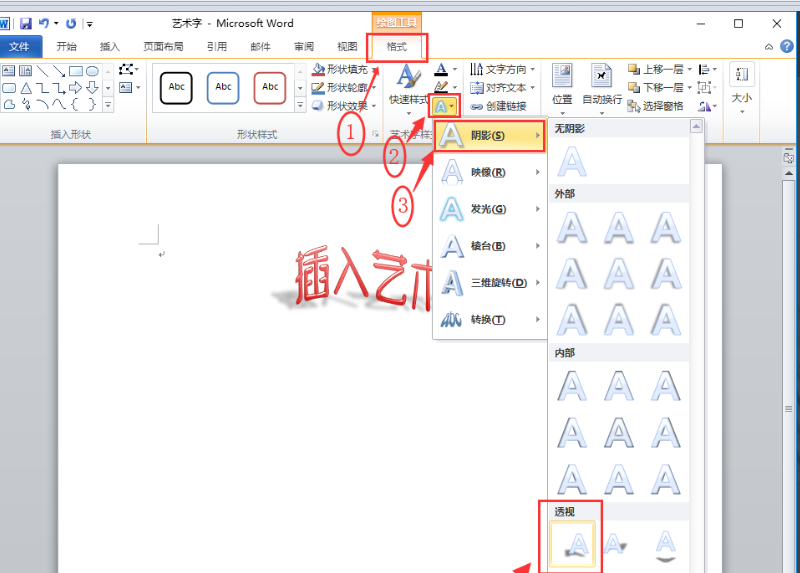This screenshot has height=573, width=800.
Task: Open 形状效果 shape effects menu
Action: (x=344, y=106)
